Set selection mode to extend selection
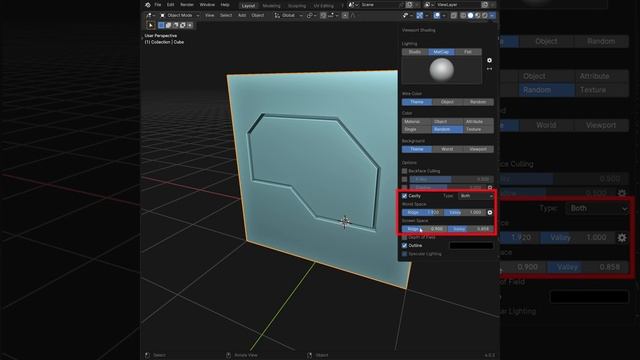The image size is (640, 360). point(169,25)
